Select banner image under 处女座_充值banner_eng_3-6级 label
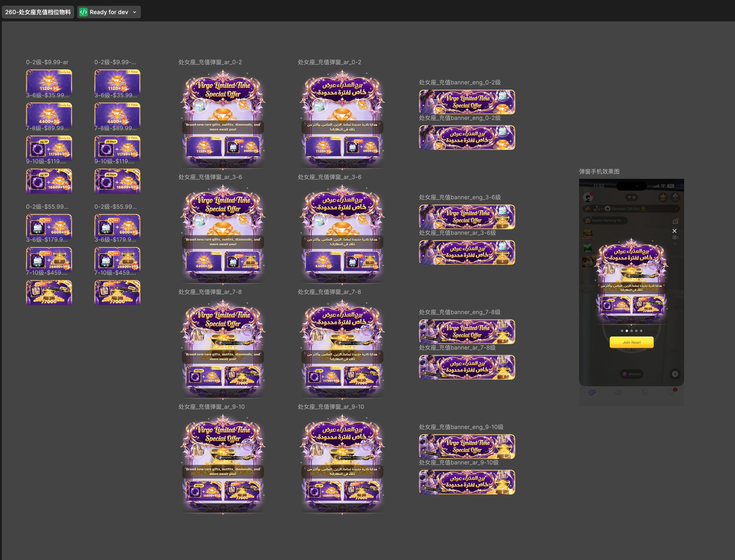This screenshot has height=560, width=735. pos(467,217)
